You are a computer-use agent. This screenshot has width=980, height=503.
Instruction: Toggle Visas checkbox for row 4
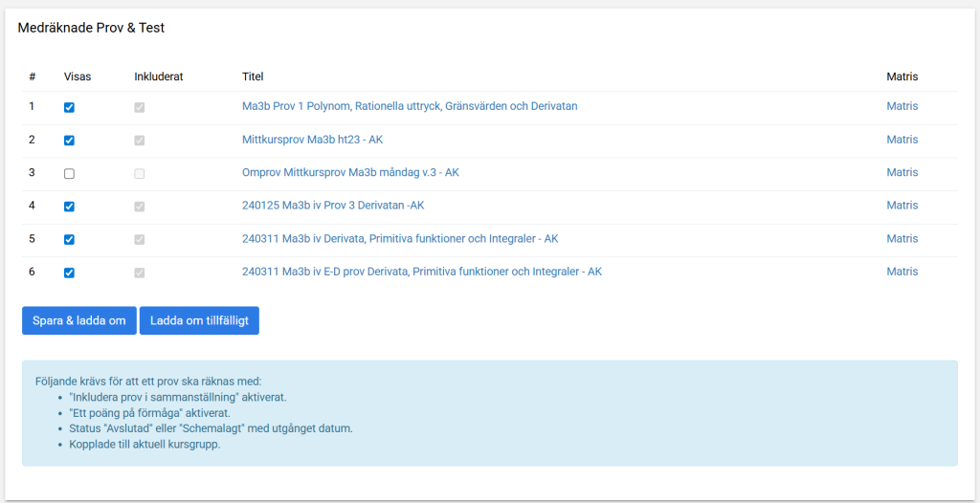coord(69,207)
